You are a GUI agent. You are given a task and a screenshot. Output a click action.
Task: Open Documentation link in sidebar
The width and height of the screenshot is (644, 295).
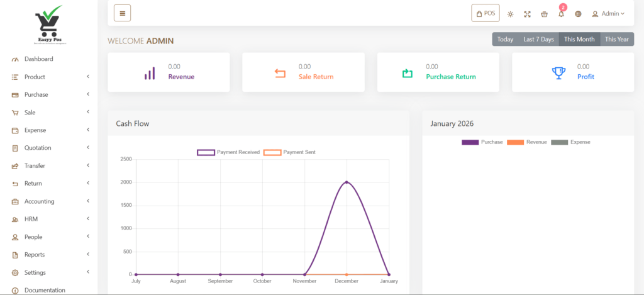pos(44,290)
